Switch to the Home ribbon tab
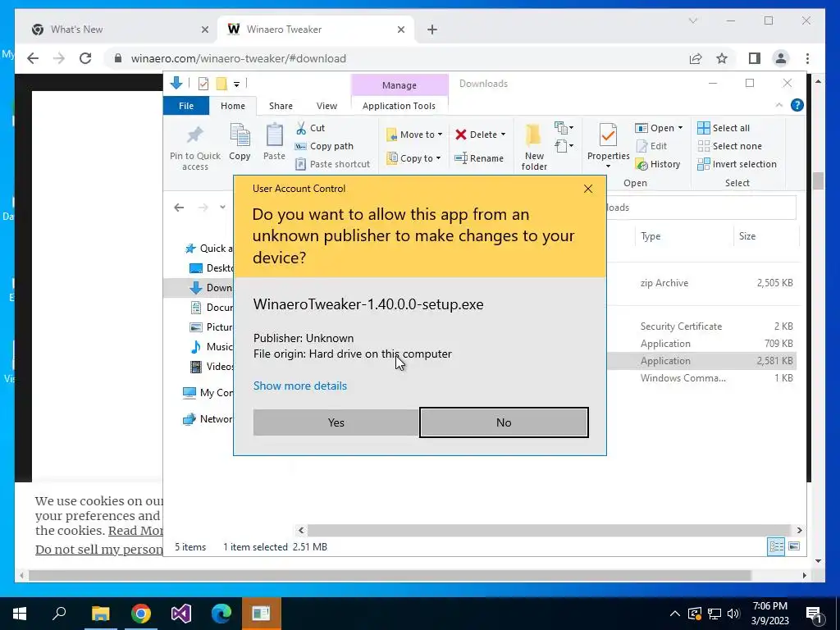 [x=232, y=106]
